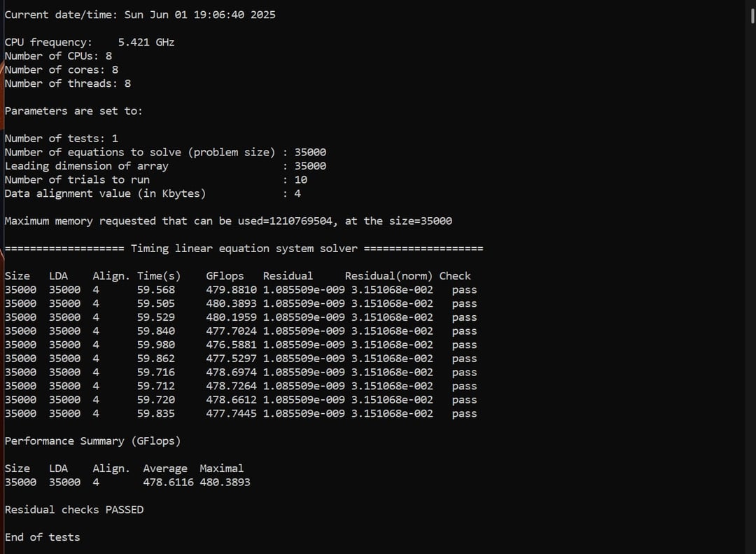This screenshot has height=554, width=756.
Task: Click the last row's pass check result
Action: point(464,413)
